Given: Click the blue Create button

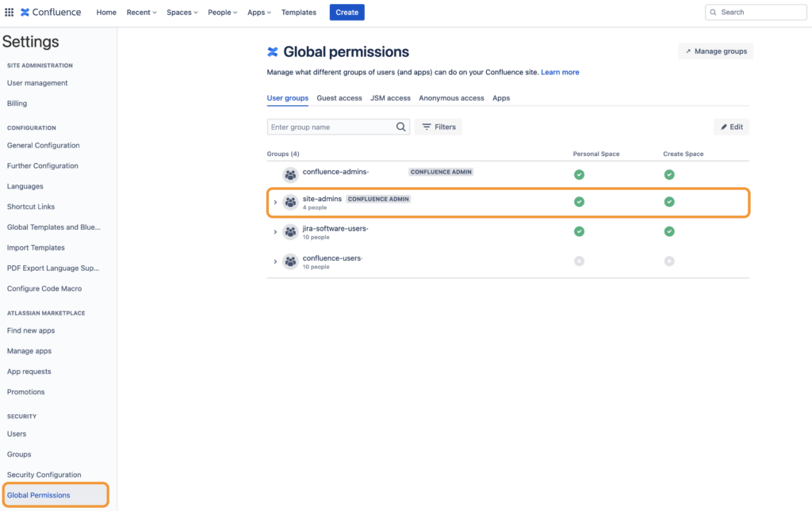Looking at the screenshot, I should (x=347, y=13).
